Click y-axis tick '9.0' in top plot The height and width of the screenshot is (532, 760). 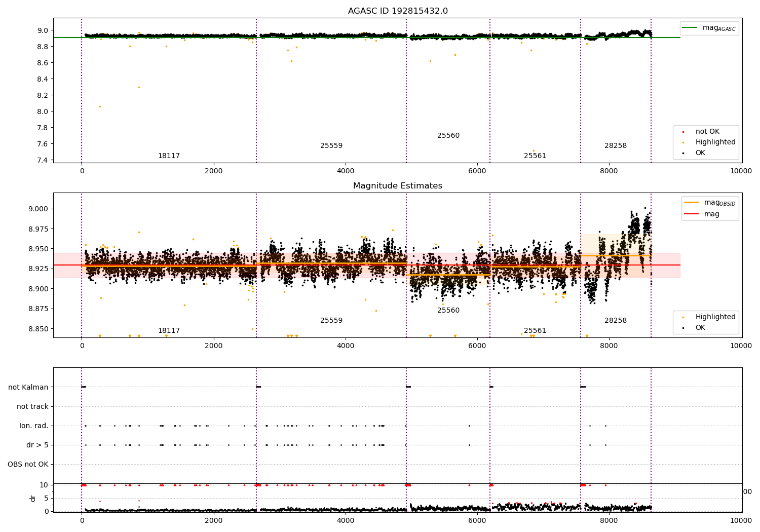point(43,30)
